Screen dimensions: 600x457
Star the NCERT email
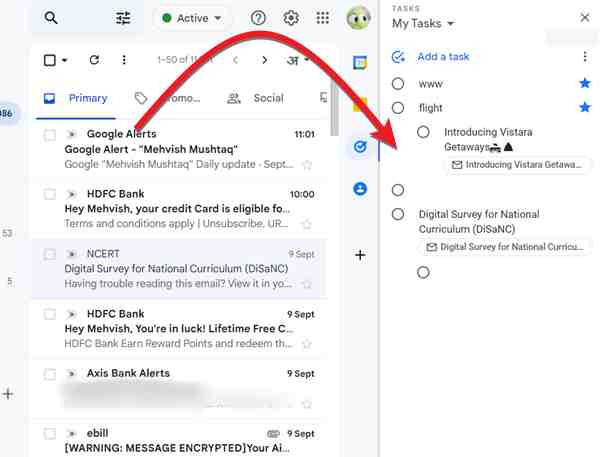[x=307, y=284]
